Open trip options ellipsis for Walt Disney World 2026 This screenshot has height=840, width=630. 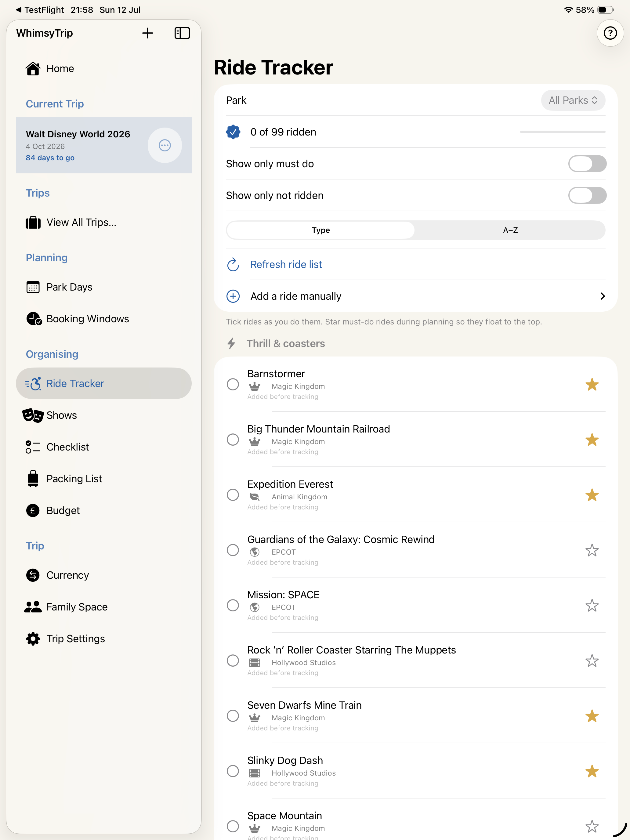coord(165,145)
